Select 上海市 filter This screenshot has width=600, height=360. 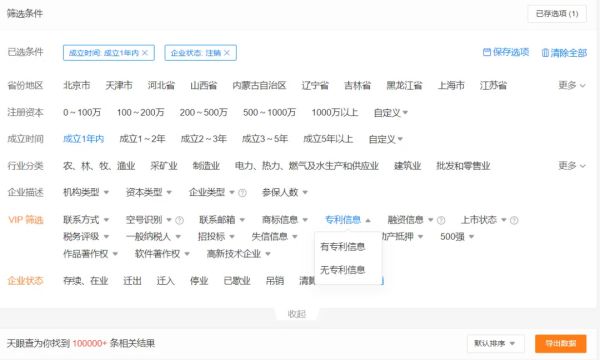click(x=451, y=85)
